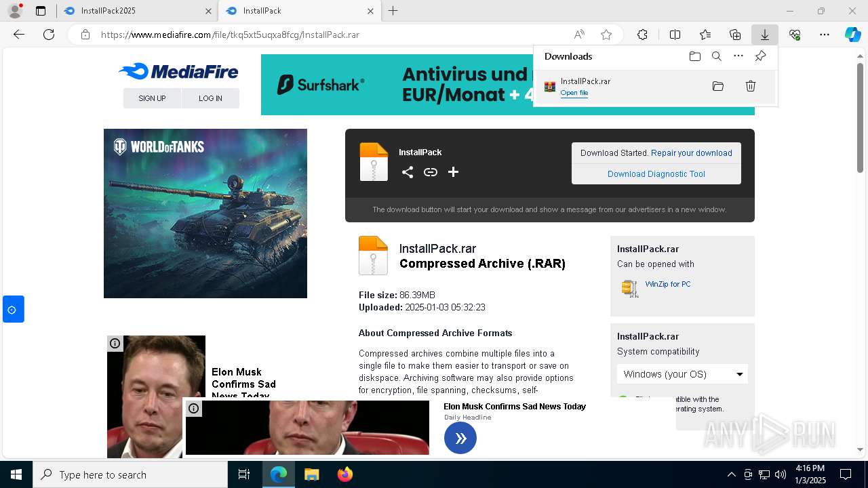Viewport: 868px width, 488px height.
Task: View site information lock icon
Action: click(x=85, y=35)
